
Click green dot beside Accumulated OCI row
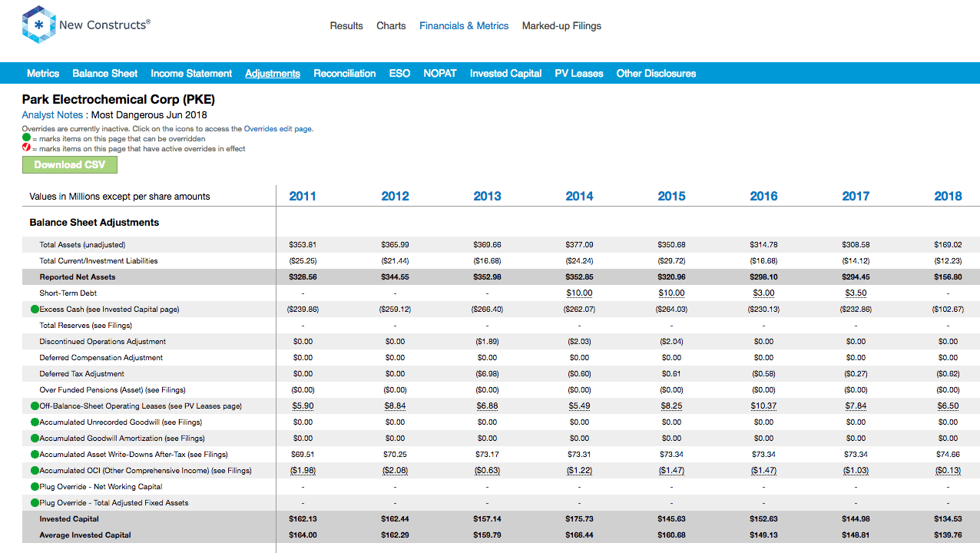(x=35, y=470)
